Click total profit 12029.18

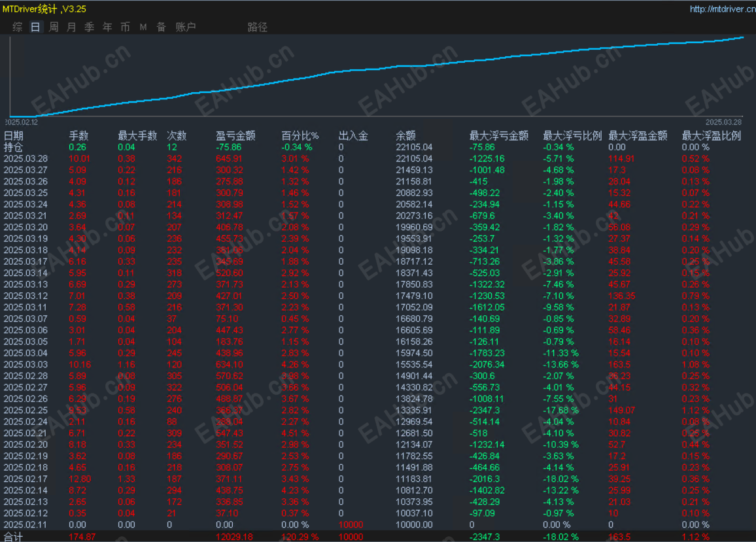[x=234, y=537]
